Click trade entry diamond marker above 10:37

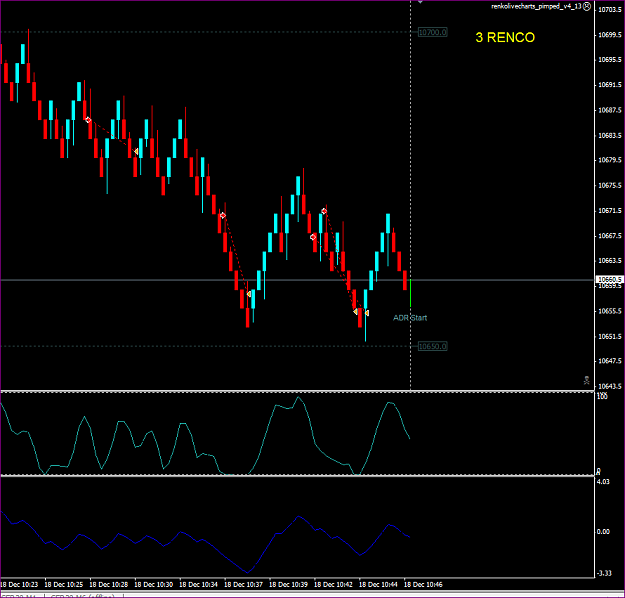click(223, 215)
